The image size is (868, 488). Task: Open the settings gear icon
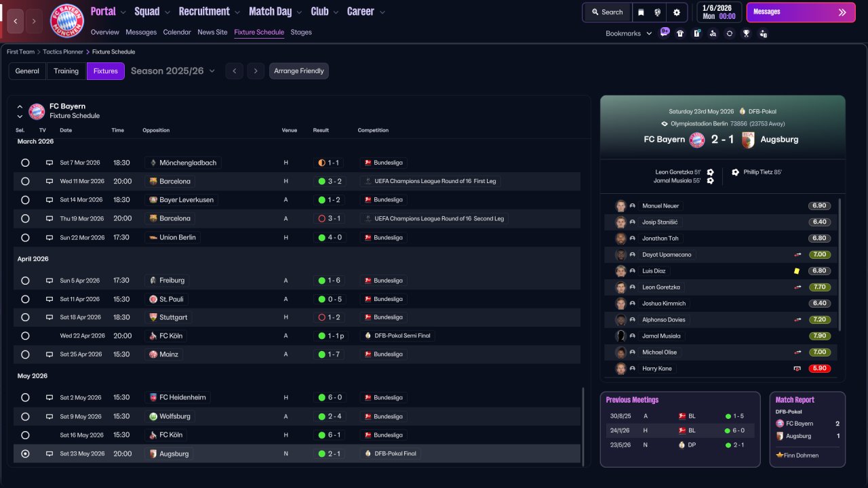pyautogui.click(x=676, y=12)
